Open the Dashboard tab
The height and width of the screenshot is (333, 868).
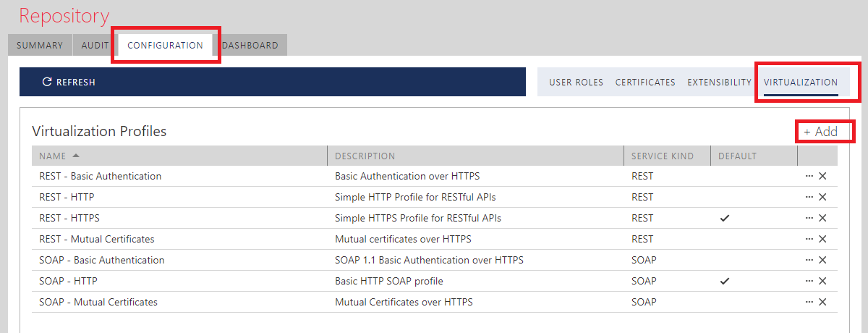(x=250, y=45)
